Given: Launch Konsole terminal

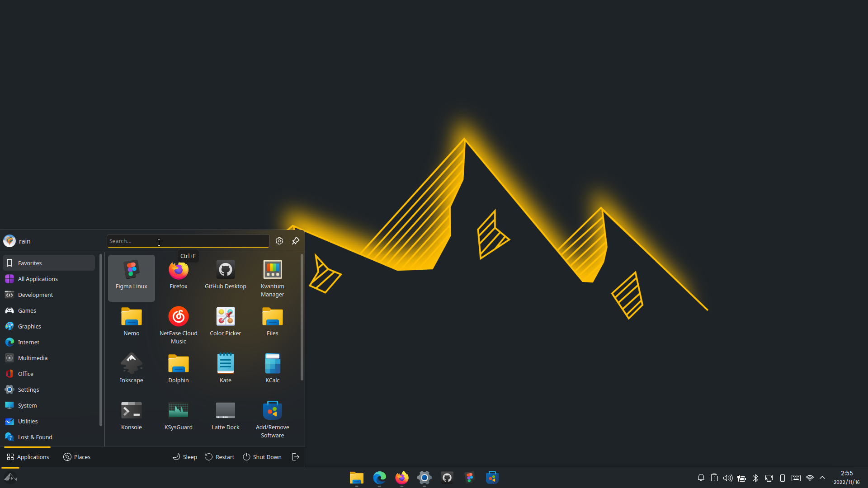Looking at the screenshot, I should (x=132, y=419).
